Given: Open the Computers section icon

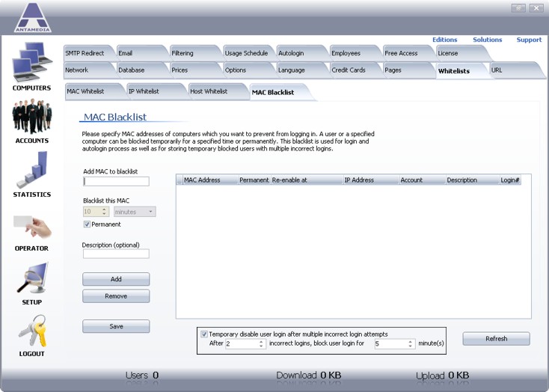Looking at the screenshot, I should pyautogui.click(x=32, y=62).
